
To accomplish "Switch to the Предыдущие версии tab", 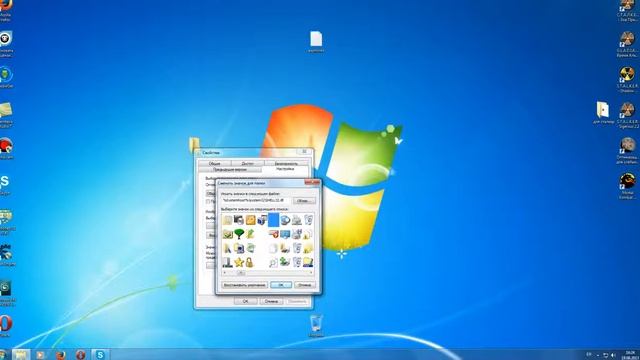I will pos(230,169).
